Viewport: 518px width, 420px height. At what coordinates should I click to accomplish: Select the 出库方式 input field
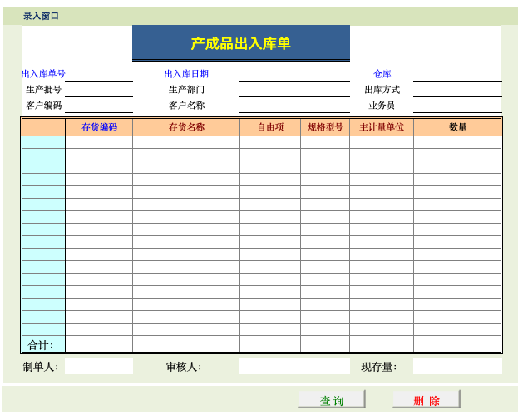[457, 90]
